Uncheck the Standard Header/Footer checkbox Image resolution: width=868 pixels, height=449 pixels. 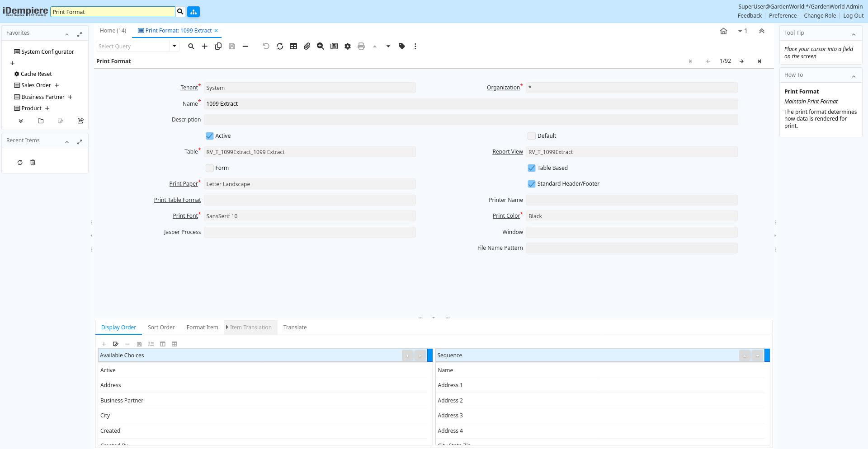(532, 184)
